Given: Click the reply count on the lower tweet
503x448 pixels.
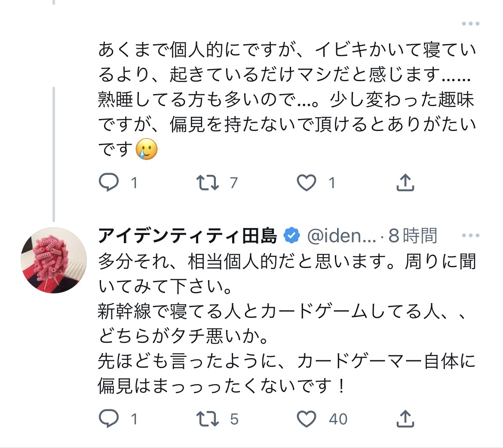Looking at the screenshot, I should [134, 419].
